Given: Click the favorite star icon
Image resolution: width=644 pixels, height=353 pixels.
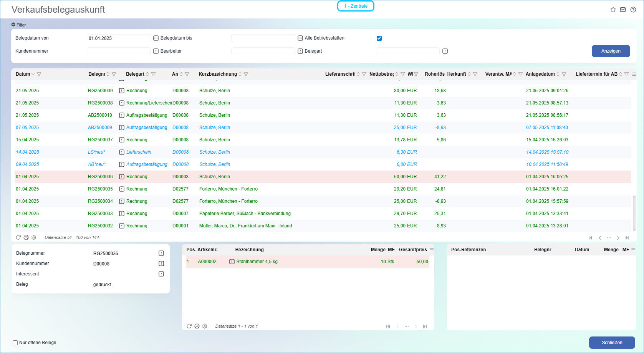Looking at the screenshot, I should (613, 10).
